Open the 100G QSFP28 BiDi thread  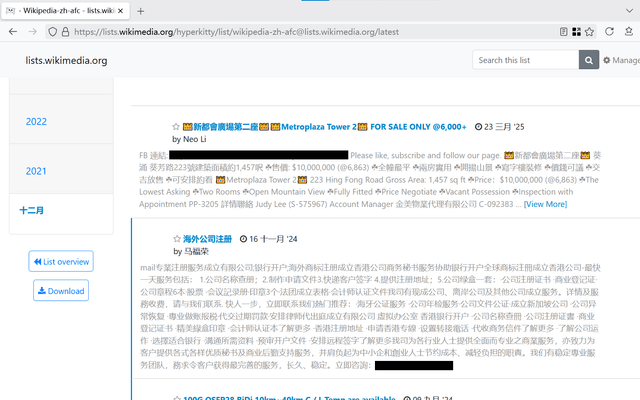(289, 398)
